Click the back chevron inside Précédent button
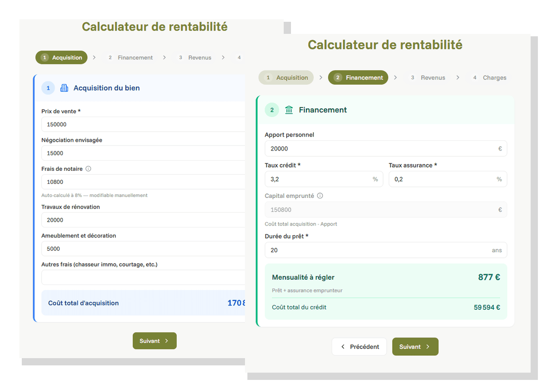The height and width of the screenshot is (392, 550). [x=344, y=347]
